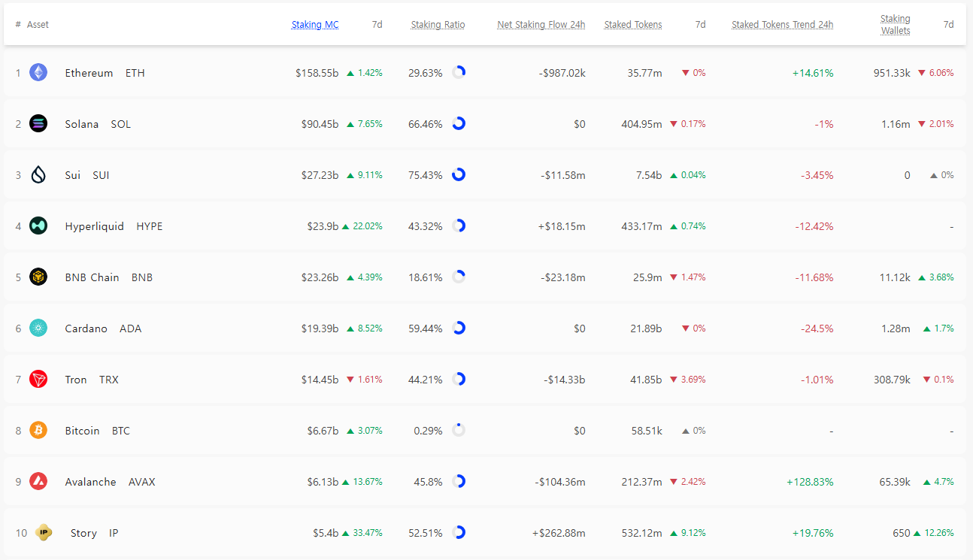Viewport: 973px width, 560px height.
Task: Click the BNB Chain coin logo
Action: pos(38,277)
